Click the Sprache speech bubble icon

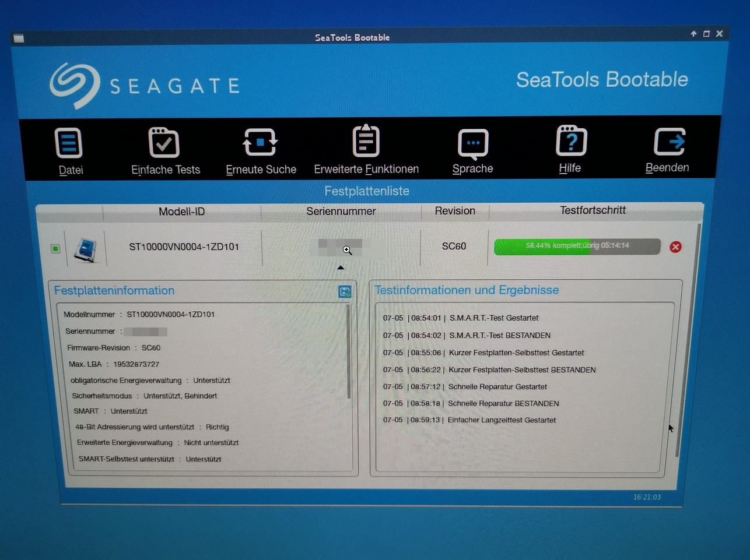473,143
